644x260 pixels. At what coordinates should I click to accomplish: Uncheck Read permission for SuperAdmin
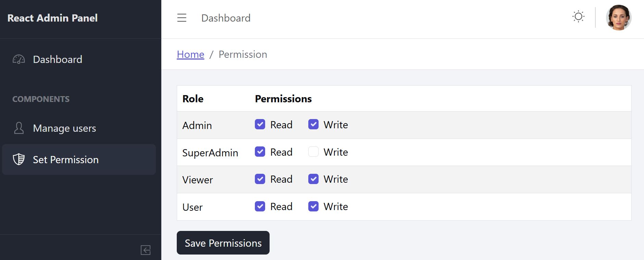coord(260,152)
